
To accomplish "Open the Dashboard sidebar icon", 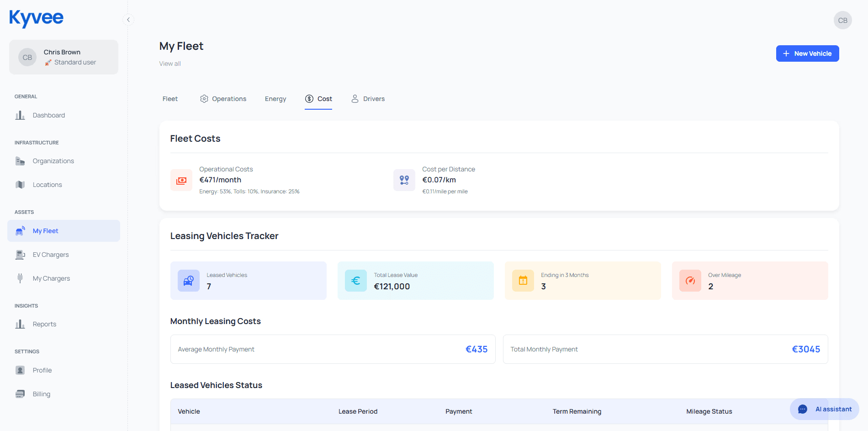I will [20, 115].
